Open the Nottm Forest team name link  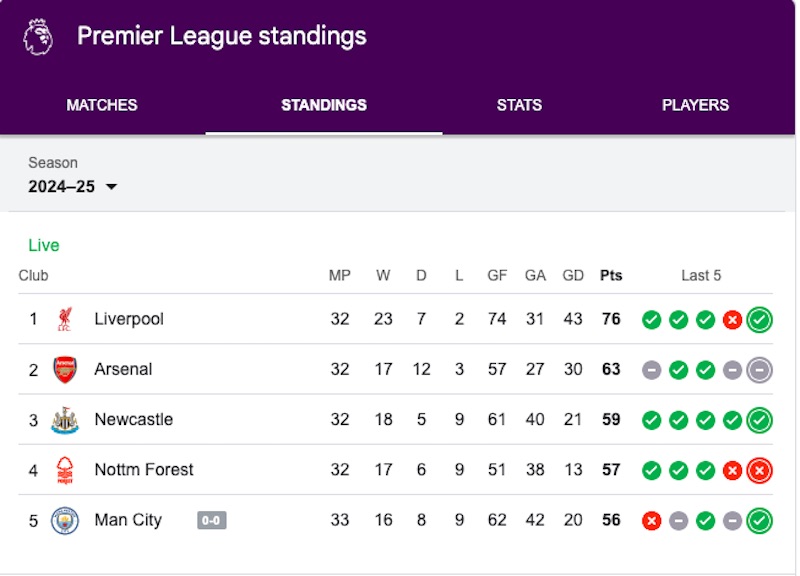(x=144, y=469)
